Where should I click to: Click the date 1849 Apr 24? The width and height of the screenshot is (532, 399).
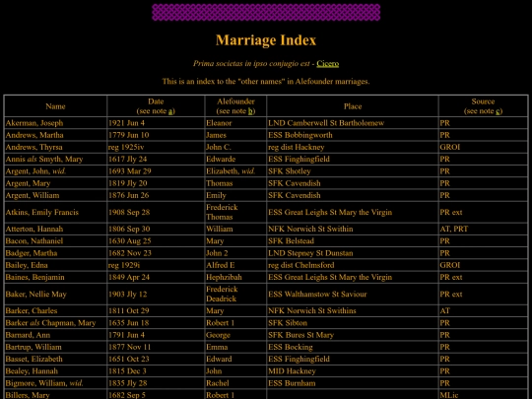[x=129, y=277]
